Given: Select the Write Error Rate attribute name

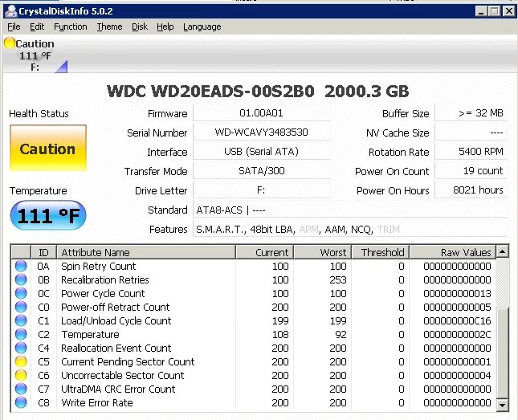Looking at the screenshot, I should click(97, 402).
